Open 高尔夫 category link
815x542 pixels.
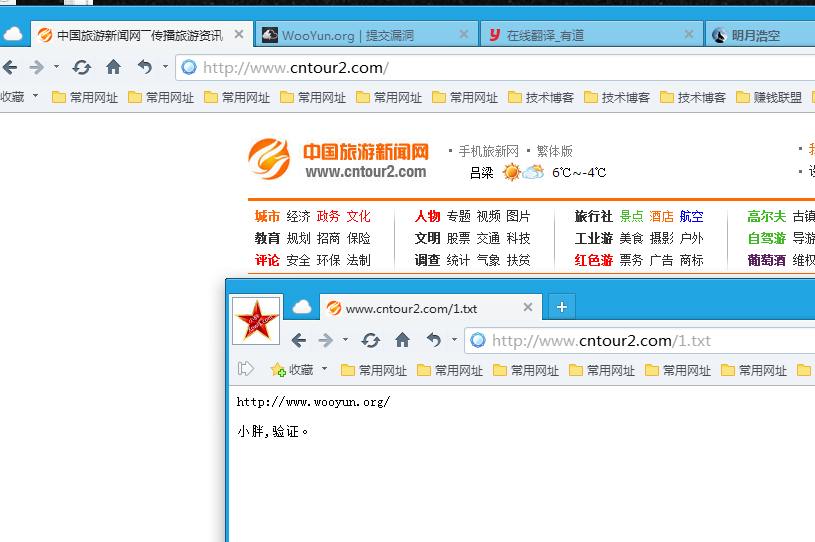coord(767,216)
